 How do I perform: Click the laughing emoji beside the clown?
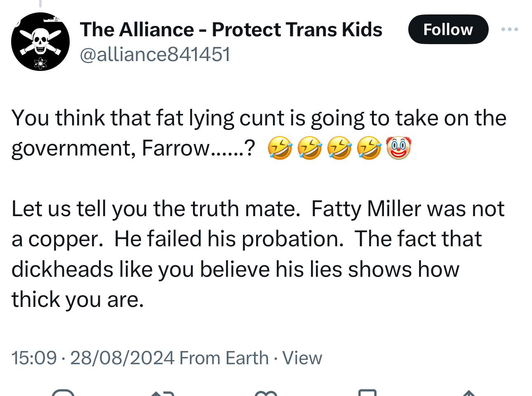pyautogui.click(x=369, y=148)
